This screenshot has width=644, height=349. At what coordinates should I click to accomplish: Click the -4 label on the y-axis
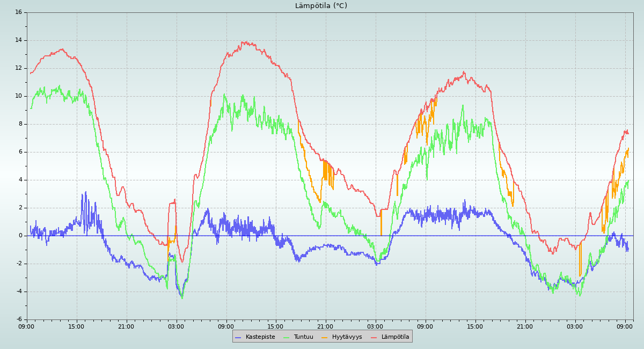click(x=18, y=292)
